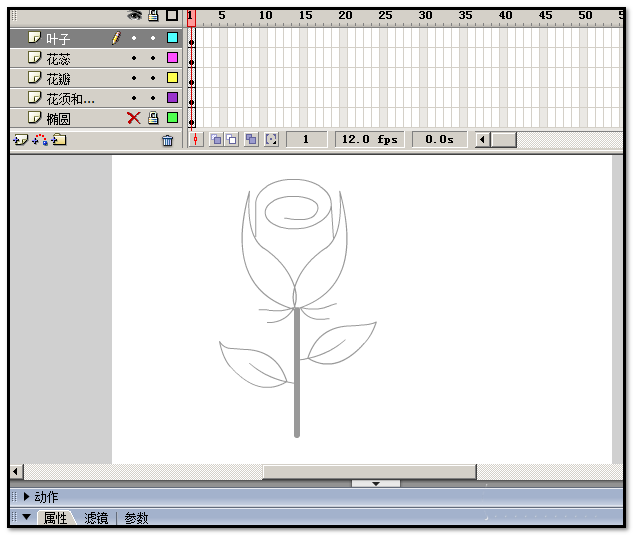Click the Edit Multiple Frames icon

tap(251, 140)
